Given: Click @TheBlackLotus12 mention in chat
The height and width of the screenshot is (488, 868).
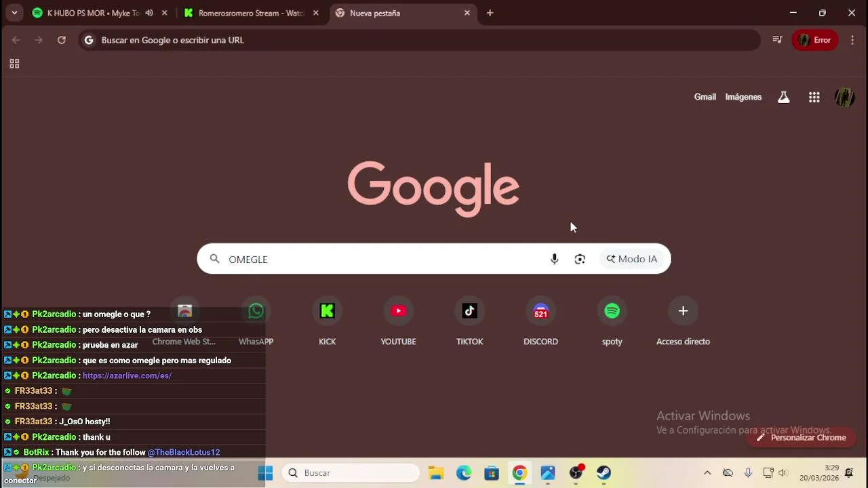Looking at the screenshot, I should pos(183,452).
